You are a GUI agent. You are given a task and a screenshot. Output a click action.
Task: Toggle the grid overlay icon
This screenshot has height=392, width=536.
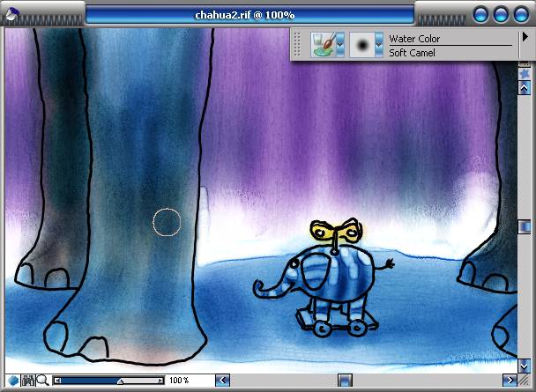[28, 380]
